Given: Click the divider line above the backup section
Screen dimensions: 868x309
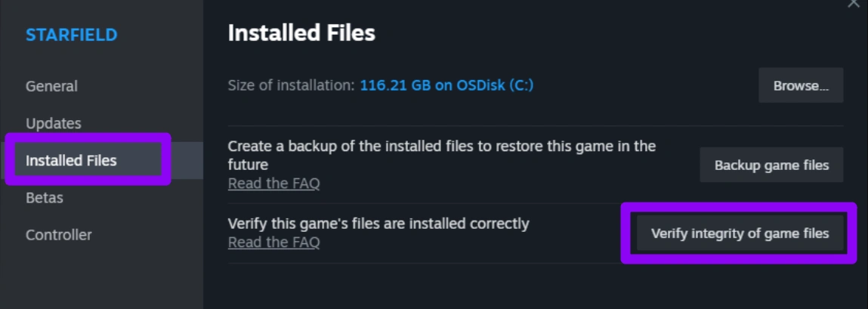Looking at the screenshot, I should tap(535, 126).
